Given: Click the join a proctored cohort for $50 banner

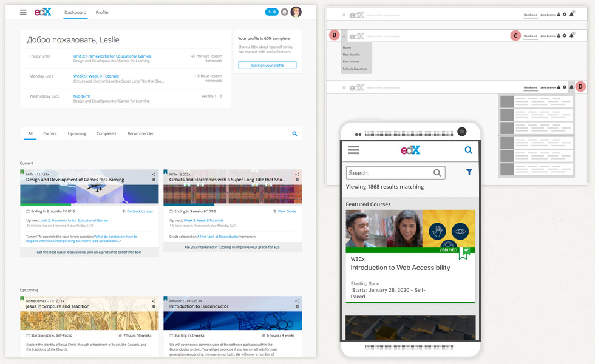Looking at the screenshot, I should tap(89, 252).
